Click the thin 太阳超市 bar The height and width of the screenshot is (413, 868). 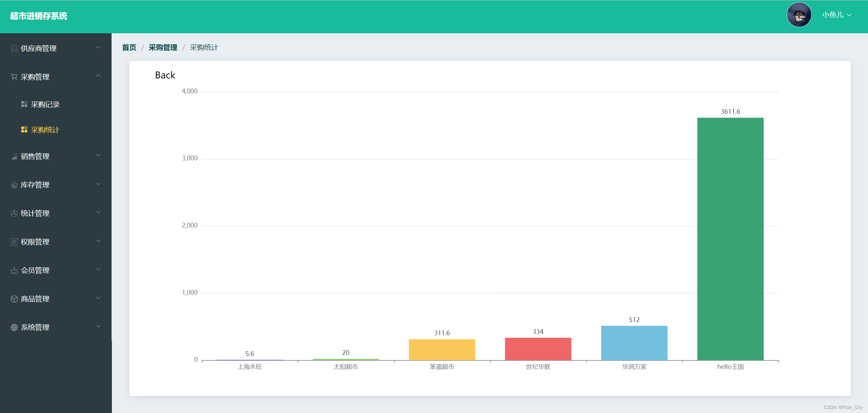click(x=346, y=359)
